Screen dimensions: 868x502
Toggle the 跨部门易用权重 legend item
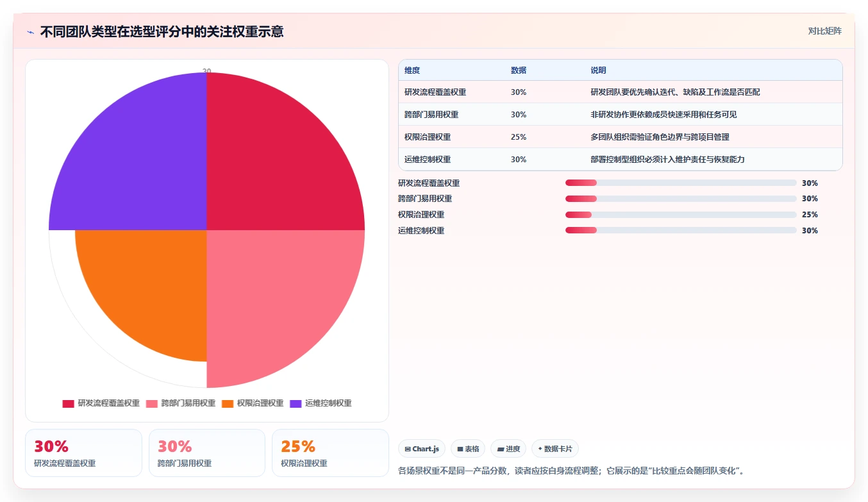pos(181,403)
